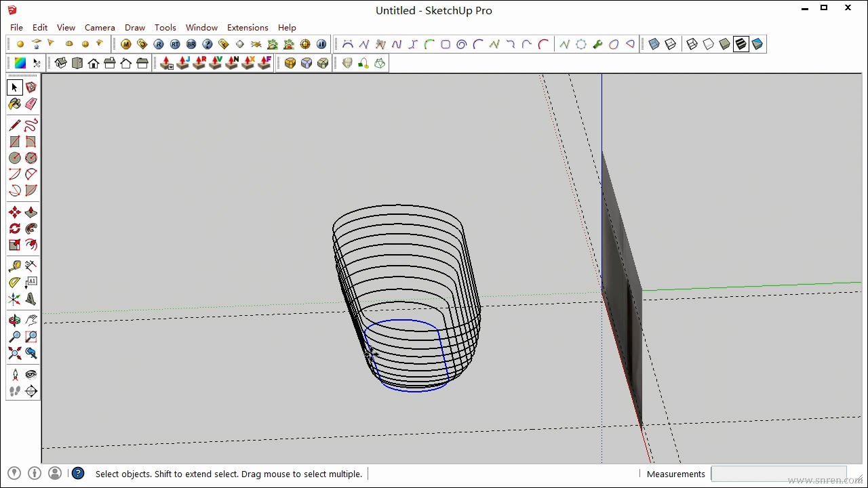Switch to Front house view
The height and width of the screenshot is (488, 868).
pos(94,63)
